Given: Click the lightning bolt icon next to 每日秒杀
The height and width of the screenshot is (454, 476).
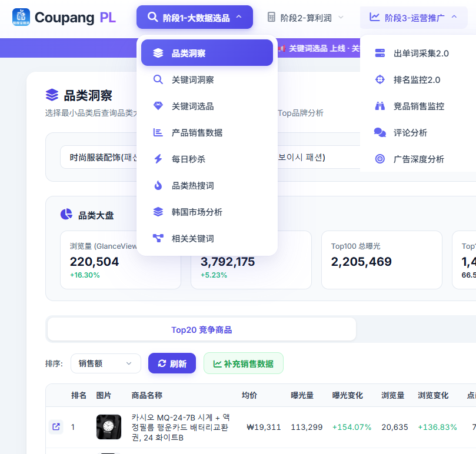Looking at the screenshot, I should (158, 159).
